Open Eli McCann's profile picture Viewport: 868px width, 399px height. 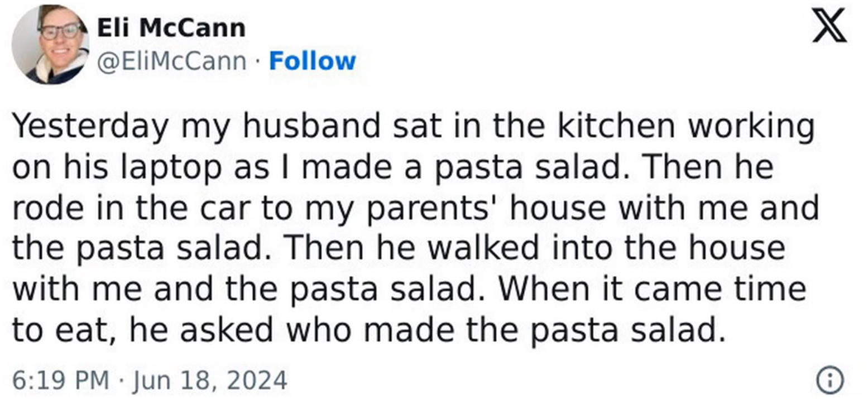coord(50,44)
